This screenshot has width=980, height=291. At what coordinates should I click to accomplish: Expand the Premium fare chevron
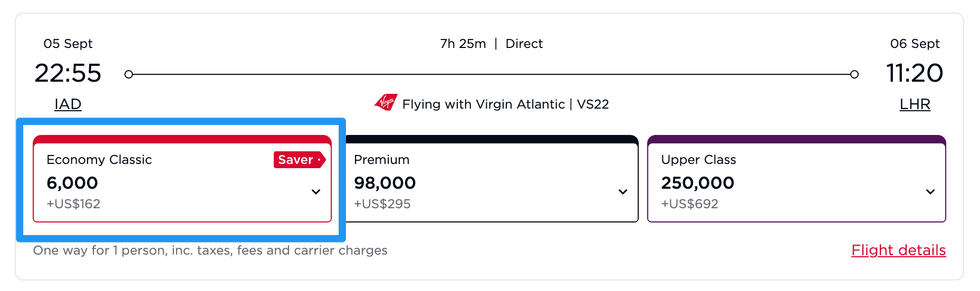(x=623, y=192)
